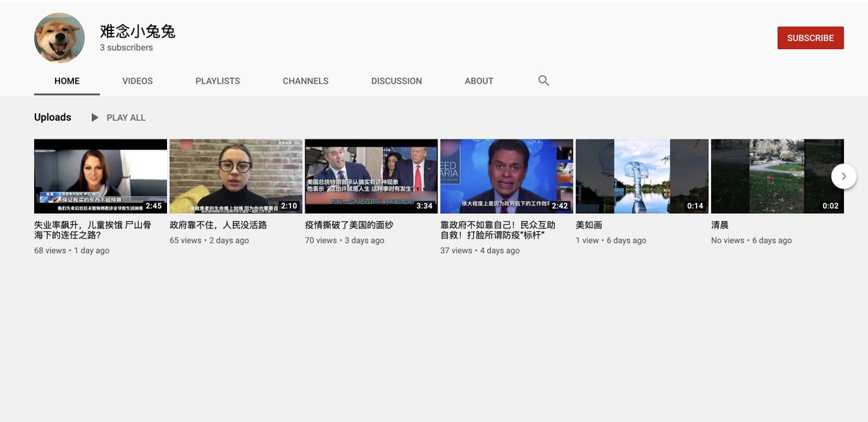Open the Shiba dog channel avatar
Image resolution: width=868 pixels, height=422 pixels.
pyautogui.click(x=59, y=38)
